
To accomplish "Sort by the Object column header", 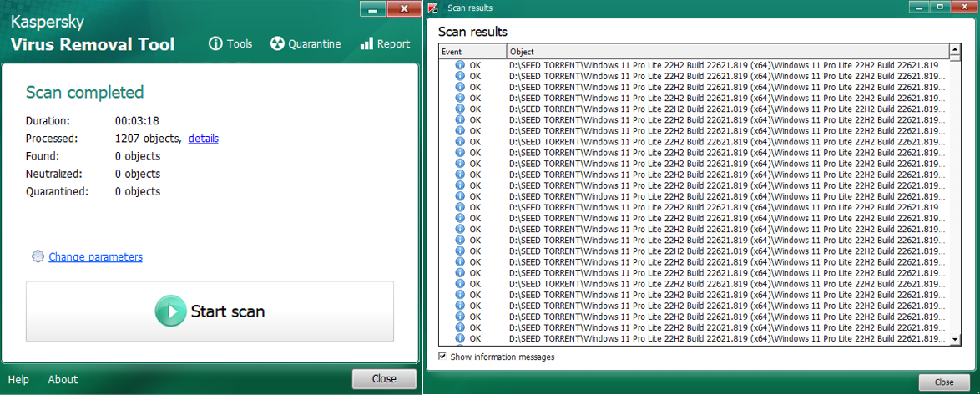I will click(x=728, y=51).
